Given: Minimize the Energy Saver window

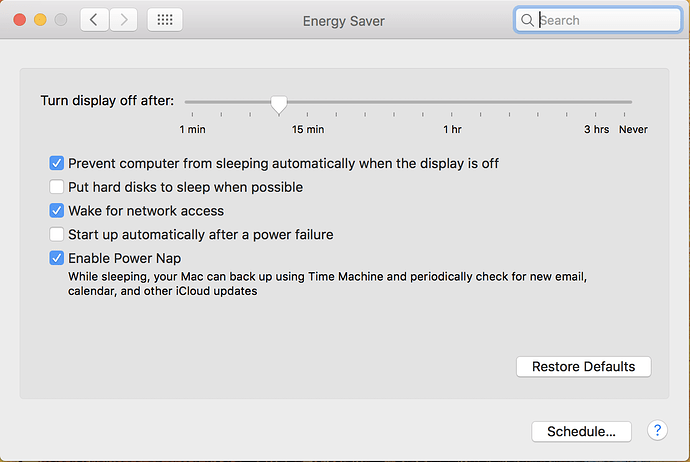Looking at the screenshot, I should (x=40, y=20).
